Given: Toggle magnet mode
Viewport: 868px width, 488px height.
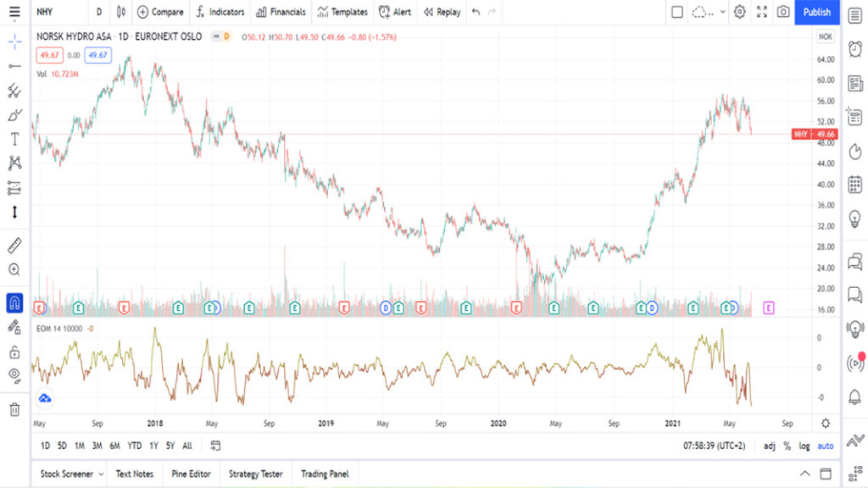Looking at the screenshot, I should point(14,302).
